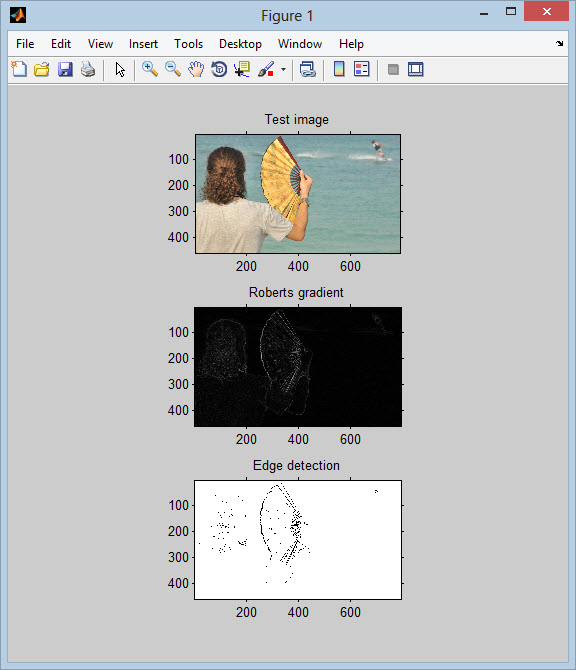Open the Tools menu

(x=188, y=44)
